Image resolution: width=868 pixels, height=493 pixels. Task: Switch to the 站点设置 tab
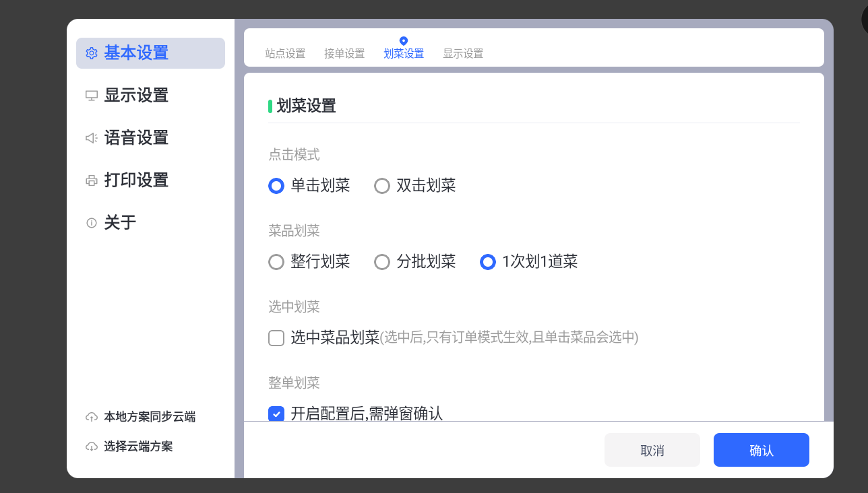pyautogui.click(x=285, y=54)
